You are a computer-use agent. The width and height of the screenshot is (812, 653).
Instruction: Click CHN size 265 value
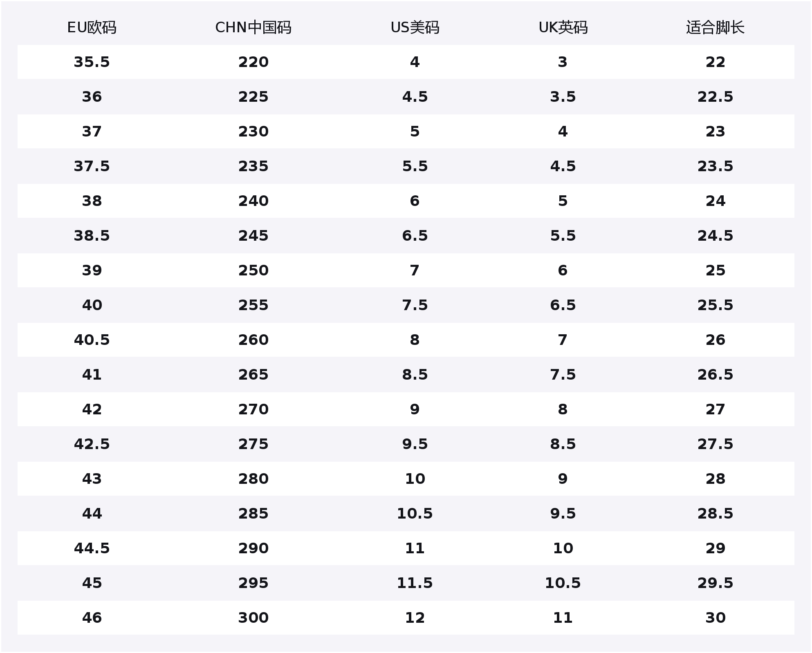tap(253, 375)
